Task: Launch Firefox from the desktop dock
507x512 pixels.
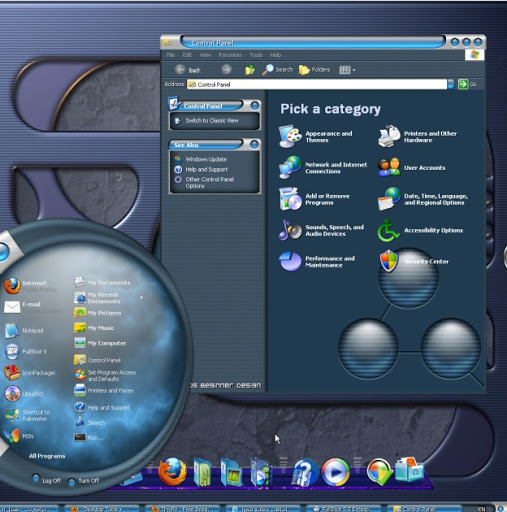Action: 172,472
